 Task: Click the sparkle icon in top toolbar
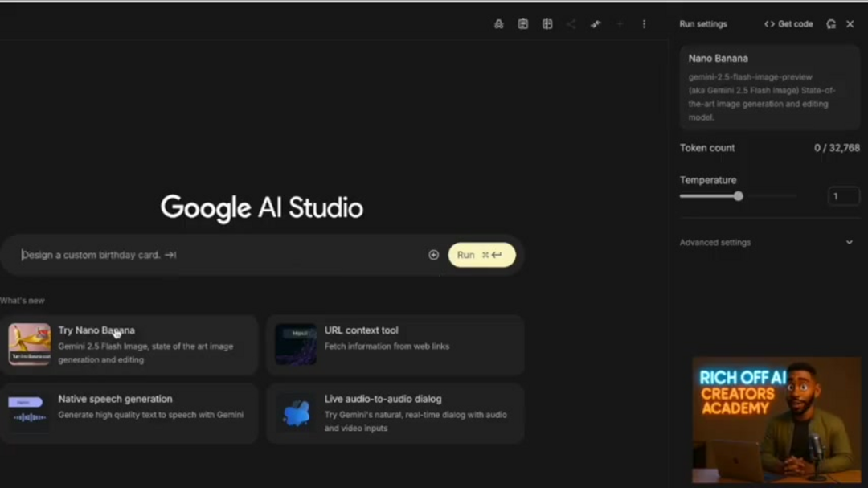(596, 24)
